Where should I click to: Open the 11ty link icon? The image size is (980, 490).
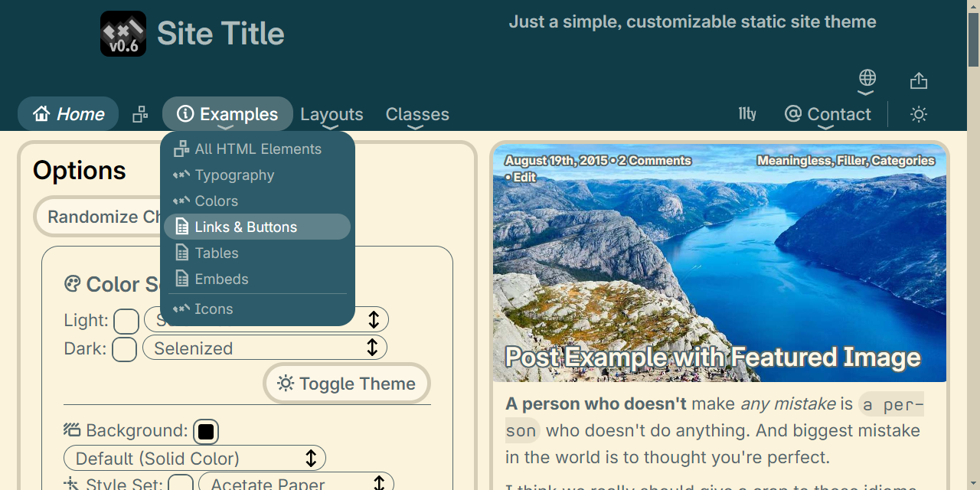747,114
